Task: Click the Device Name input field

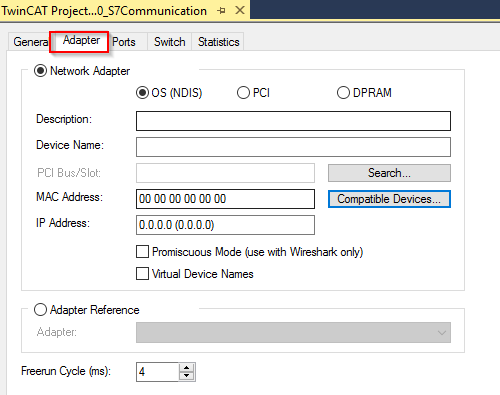Action: pyautogui.click(x=293, y=147)
